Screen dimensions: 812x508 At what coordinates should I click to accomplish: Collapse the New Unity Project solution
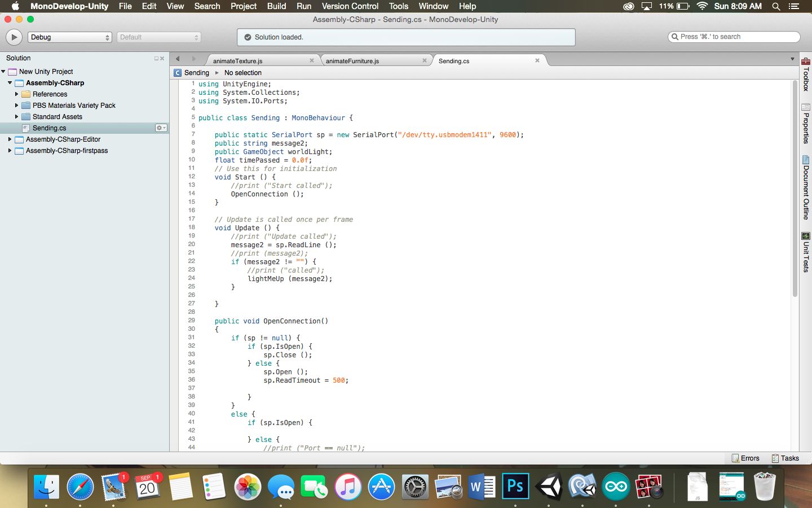[x=3, y=72]
